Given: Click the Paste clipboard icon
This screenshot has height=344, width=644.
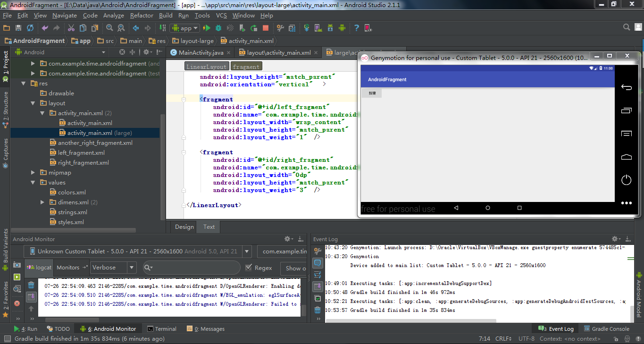Looking at the screenshot, I should pyautogui.click(x=95, y=28).
